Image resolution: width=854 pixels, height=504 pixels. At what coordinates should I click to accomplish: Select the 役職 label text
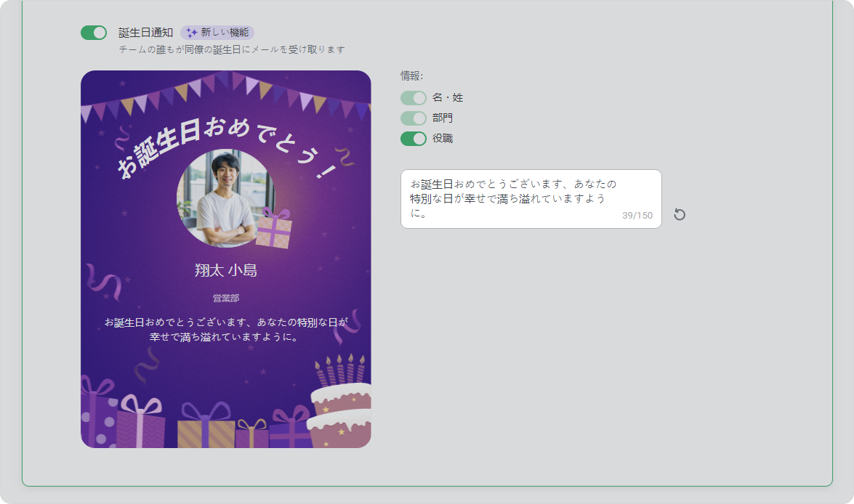click(442, 139)
